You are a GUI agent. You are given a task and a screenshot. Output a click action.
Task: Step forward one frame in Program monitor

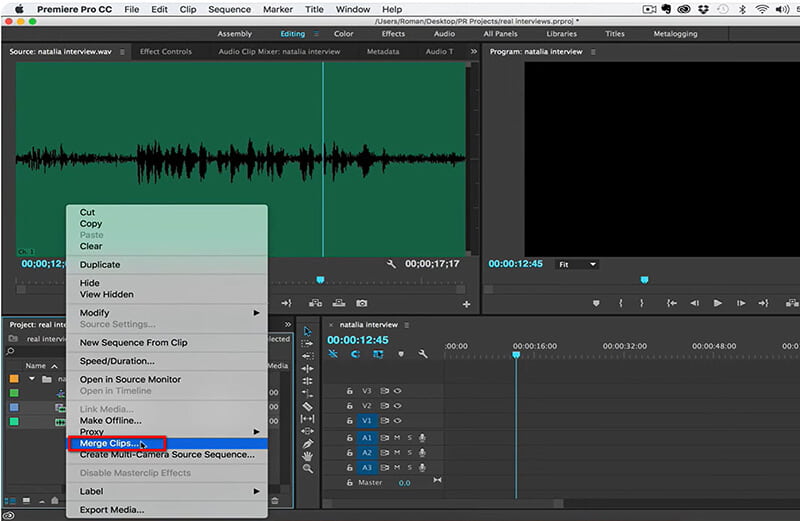(741, 303)
